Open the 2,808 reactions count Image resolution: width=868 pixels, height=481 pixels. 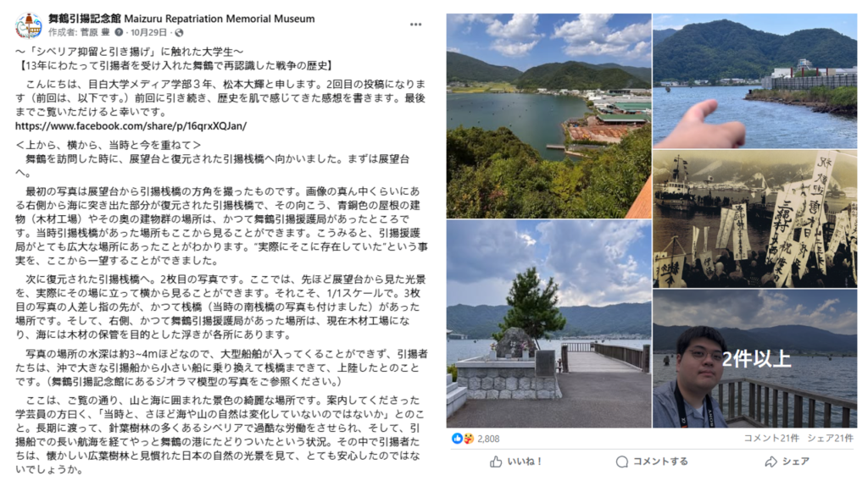pos(488,439)
